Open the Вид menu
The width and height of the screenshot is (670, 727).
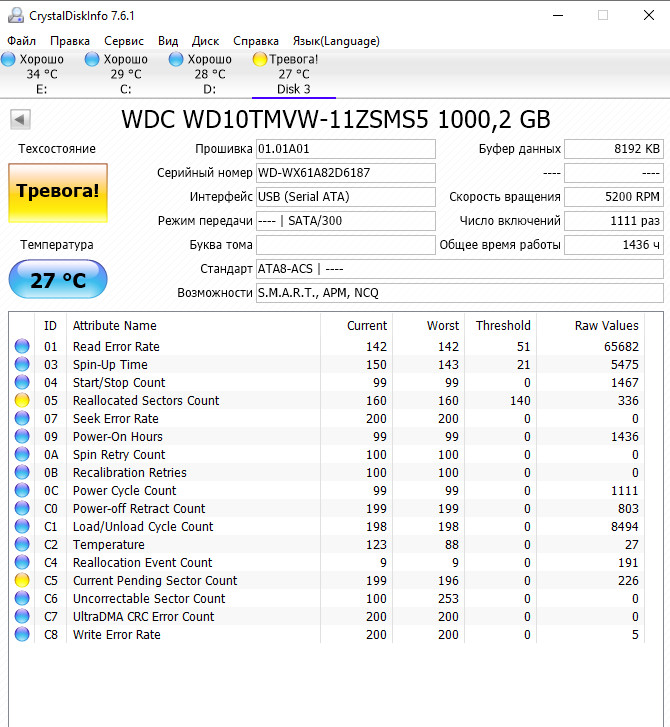click(168, 41)
